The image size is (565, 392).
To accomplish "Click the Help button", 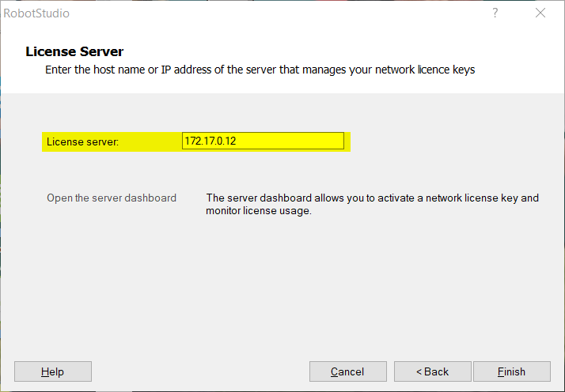I will [x=53, y=371].
